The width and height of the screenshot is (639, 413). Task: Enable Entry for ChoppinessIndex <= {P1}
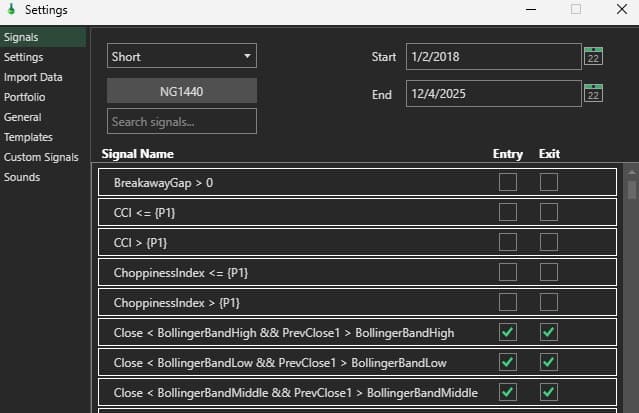pyautogui.click(x=508, y=272)
